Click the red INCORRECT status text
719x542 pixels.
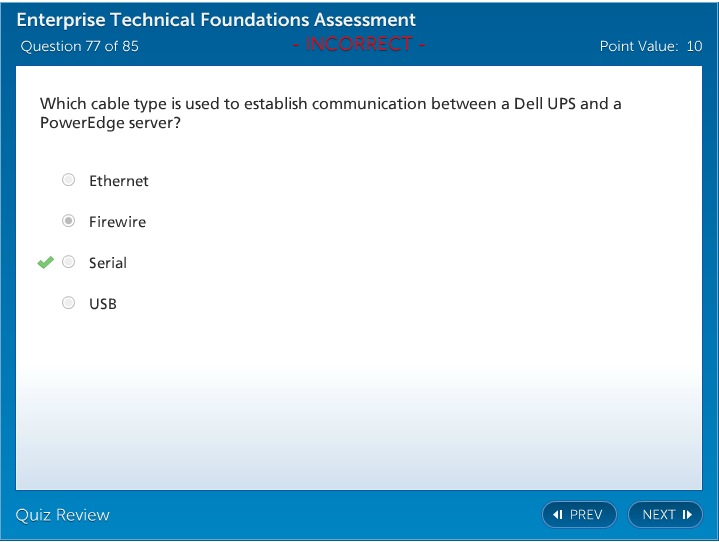359,44
